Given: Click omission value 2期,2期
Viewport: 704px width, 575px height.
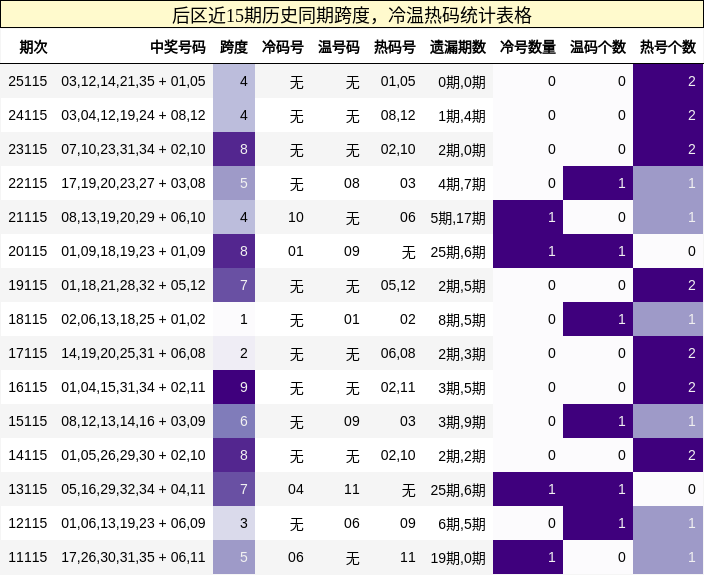Looking at the screenshot, I should pos(462,456).
